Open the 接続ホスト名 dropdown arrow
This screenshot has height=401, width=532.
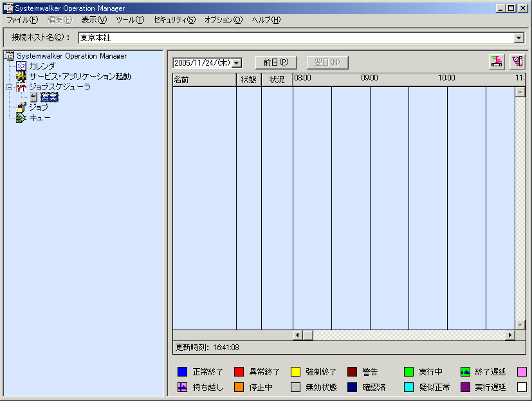click(518, 38)
